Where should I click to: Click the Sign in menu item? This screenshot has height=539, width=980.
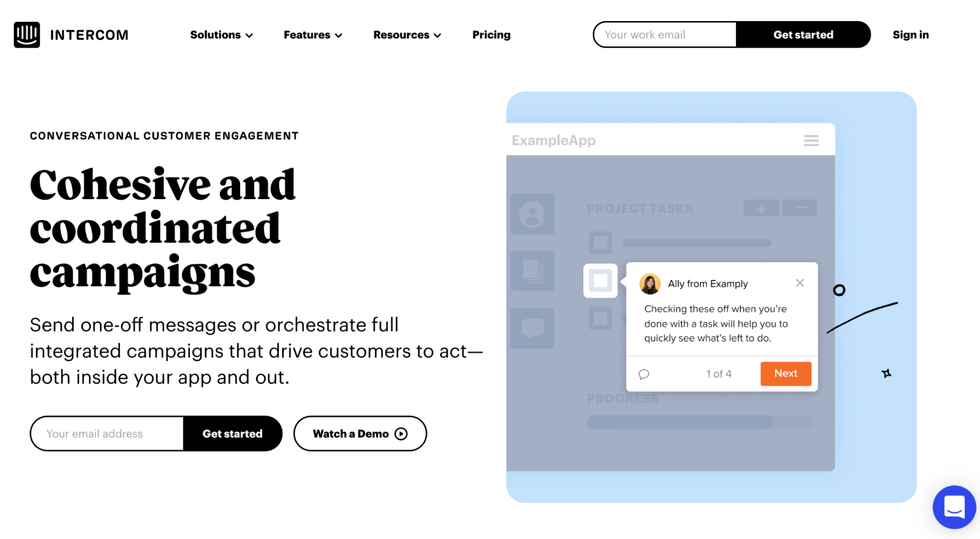tap(912, 34)
